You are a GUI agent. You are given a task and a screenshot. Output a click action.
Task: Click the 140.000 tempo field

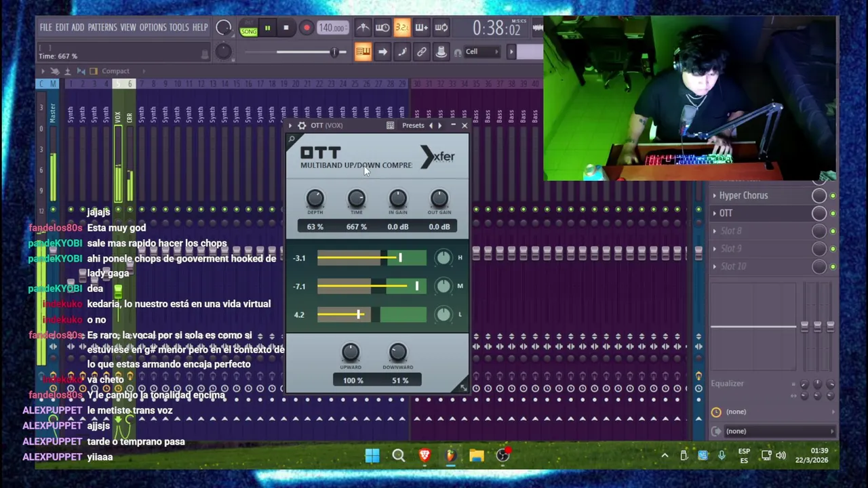[x=332, y=28]
